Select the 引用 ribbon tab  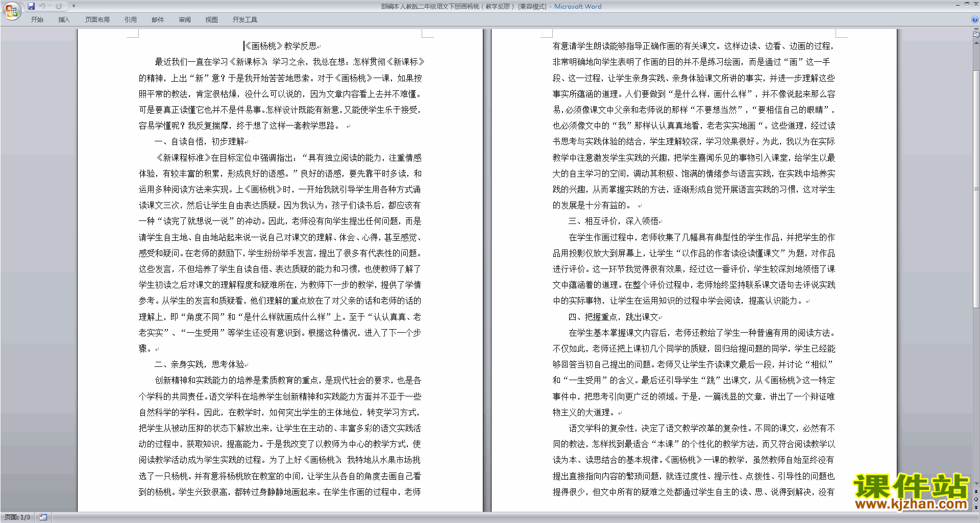point(130,19)
